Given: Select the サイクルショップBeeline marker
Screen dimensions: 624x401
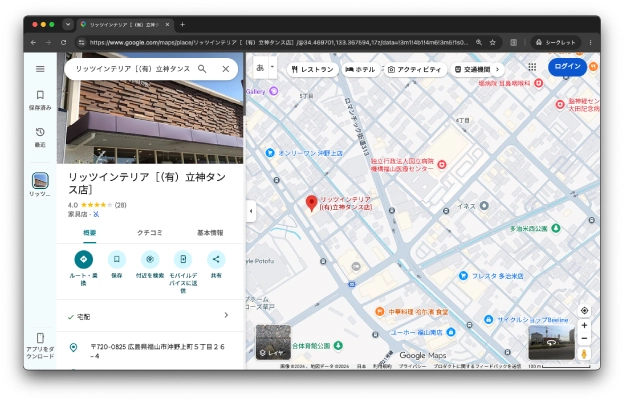Looking at the screenshot, I should pos(488,319).
